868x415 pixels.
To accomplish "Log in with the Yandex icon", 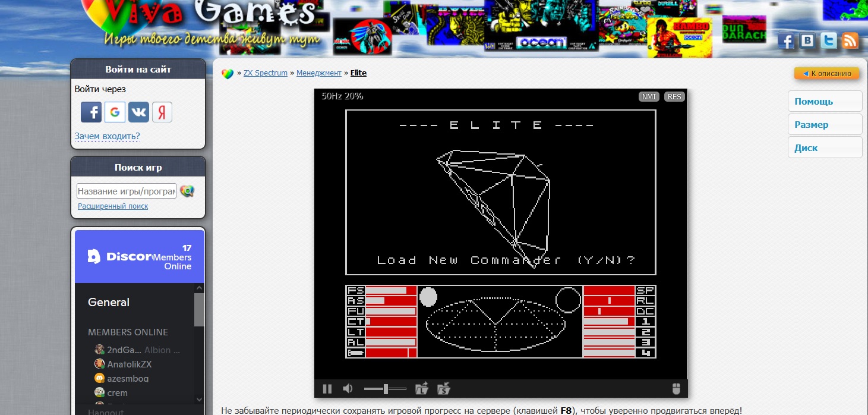I will [x=162, y=112].
